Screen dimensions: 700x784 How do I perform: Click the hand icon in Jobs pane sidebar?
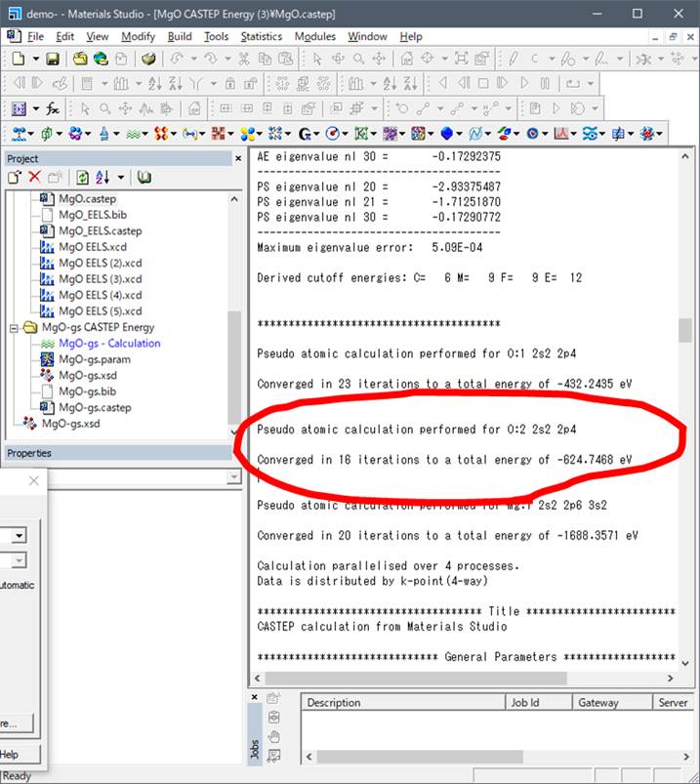click(x=274, y=736)
